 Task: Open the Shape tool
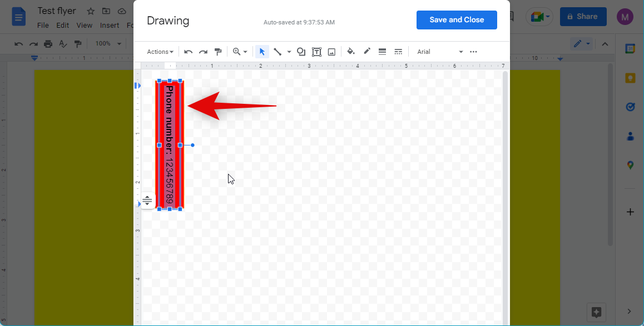click(x=301, y=52)
